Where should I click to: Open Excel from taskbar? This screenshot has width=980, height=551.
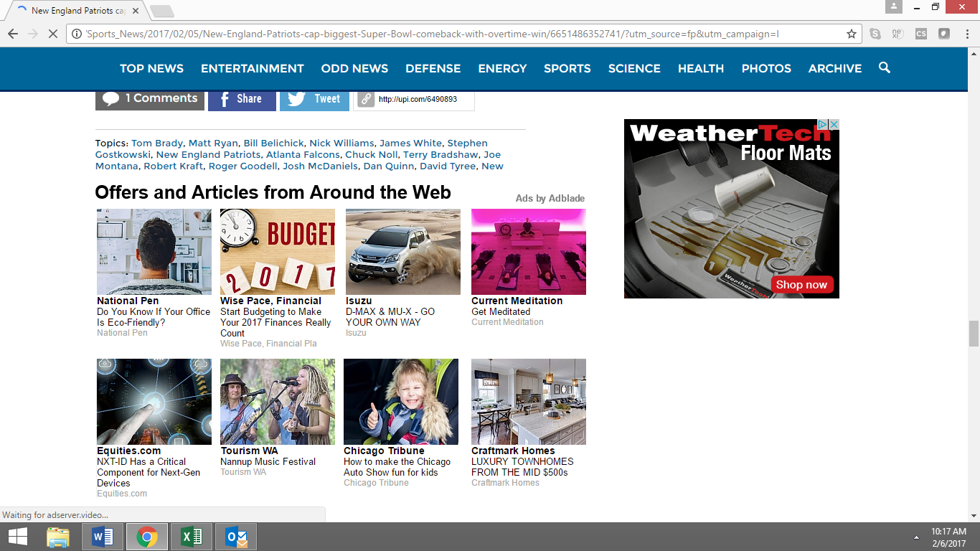tap(191, 537)
